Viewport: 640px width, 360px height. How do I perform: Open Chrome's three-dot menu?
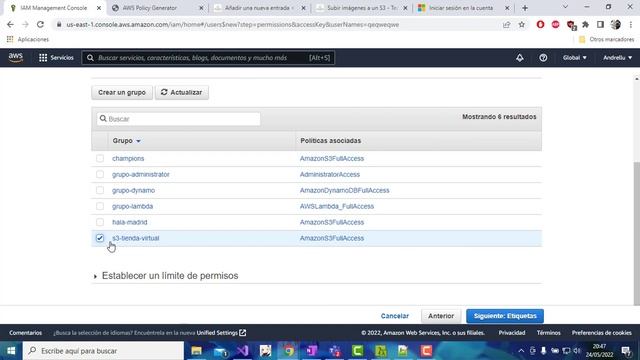tap(631, 24)
